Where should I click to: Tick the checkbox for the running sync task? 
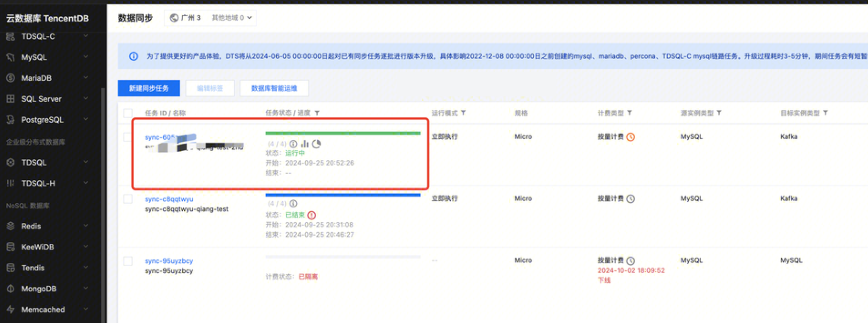(128, 137)
